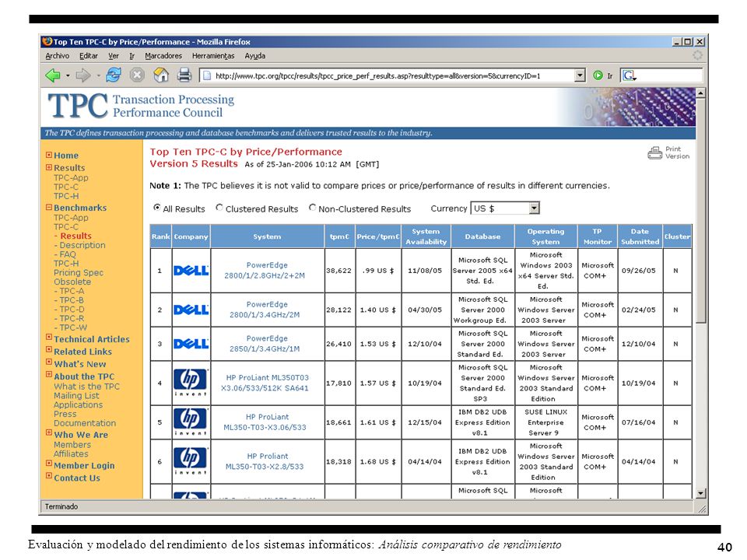The height and width of the screenshot is (560, 747).
Task: Select the Non-Clustered Results radio button
Action: click(313, 208)
